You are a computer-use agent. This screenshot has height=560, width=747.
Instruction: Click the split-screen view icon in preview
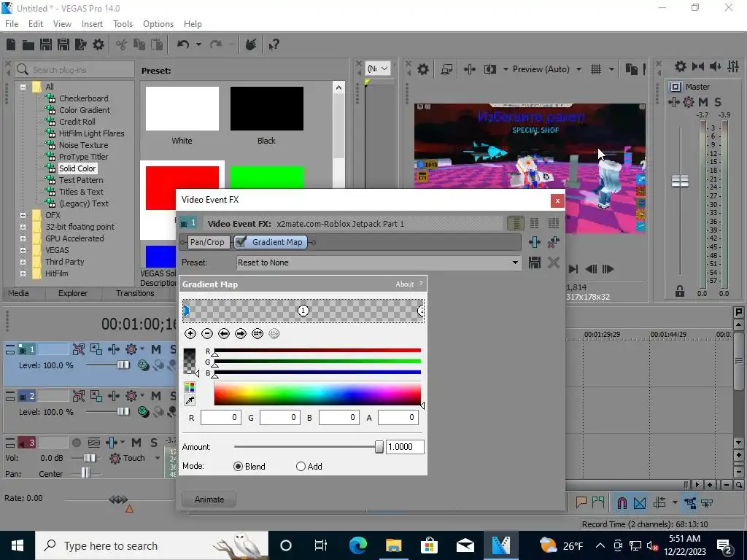pyautogui.click(x=489, y=69)
